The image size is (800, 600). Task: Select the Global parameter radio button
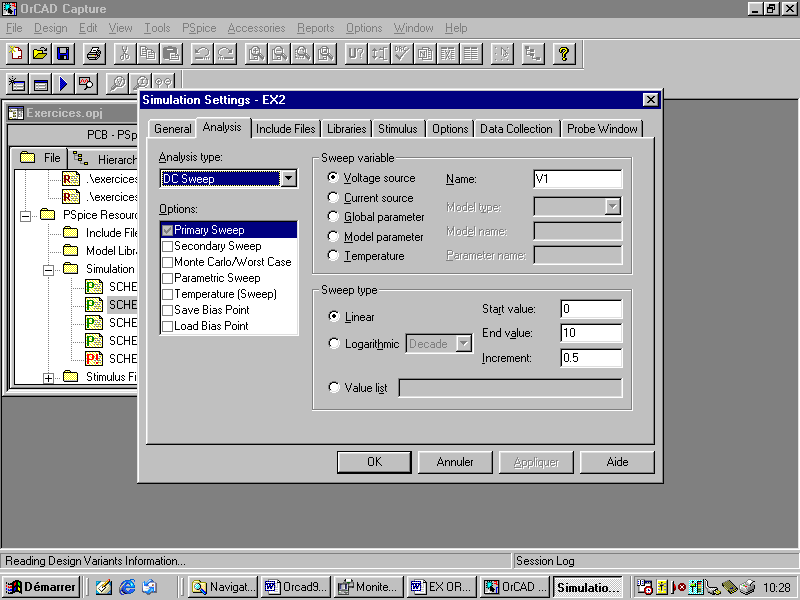pos(333,217)
